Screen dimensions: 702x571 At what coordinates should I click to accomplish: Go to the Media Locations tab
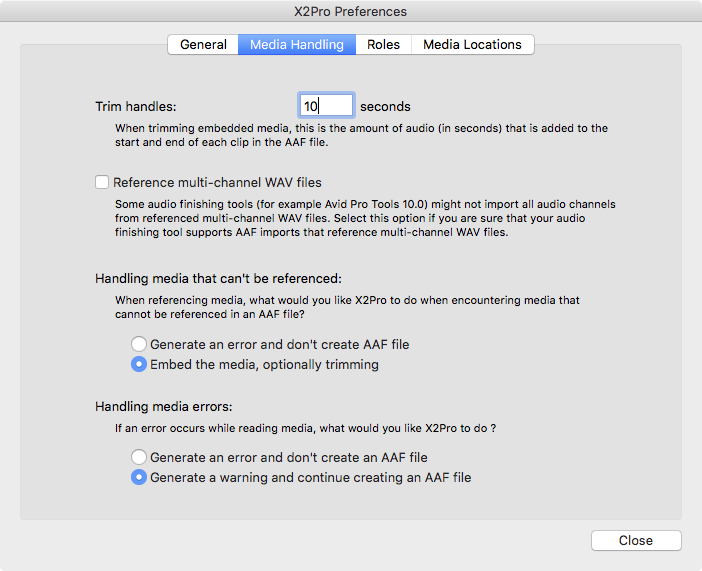pyautogui.click(x=472, y=44)
